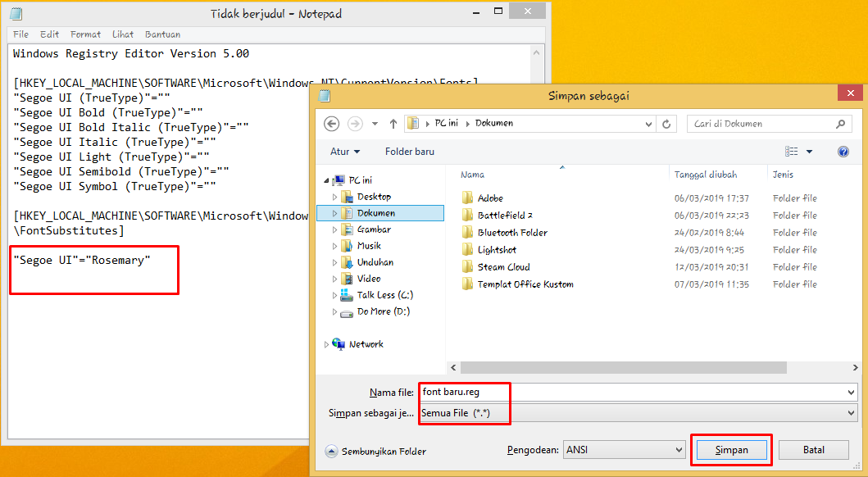Hide folders using Sembunyikan Folder toggle
The image size is (868, 477).
pos(376,451)
